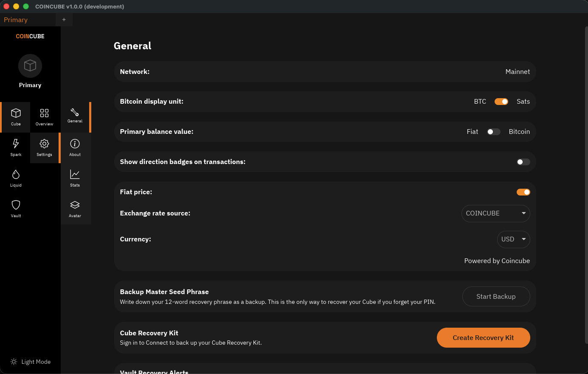Open the Currency USD dropdown
This screenshot has height=374, width=588.
514,239
